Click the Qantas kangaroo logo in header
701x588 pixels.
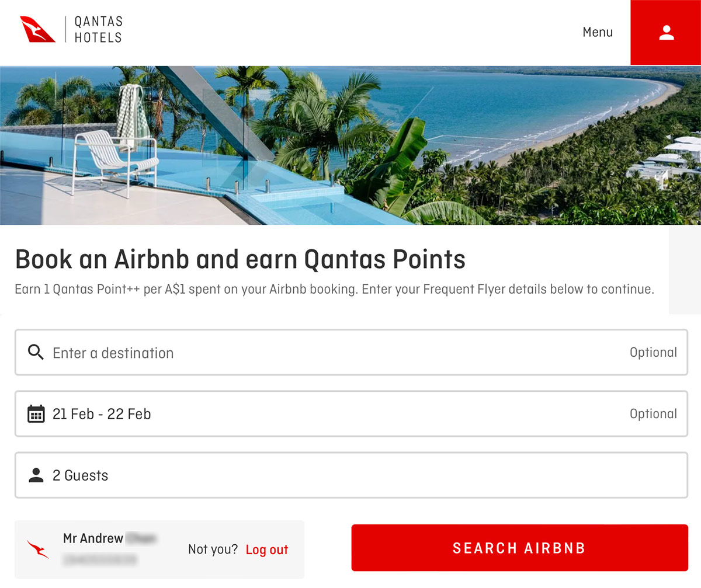(x=37, y=29)
